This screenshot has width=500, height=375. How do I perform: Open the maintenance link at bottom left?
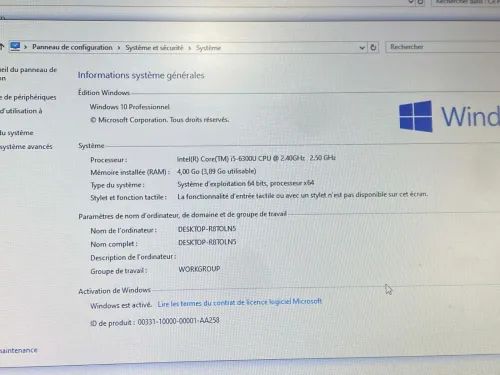point(19,350)
